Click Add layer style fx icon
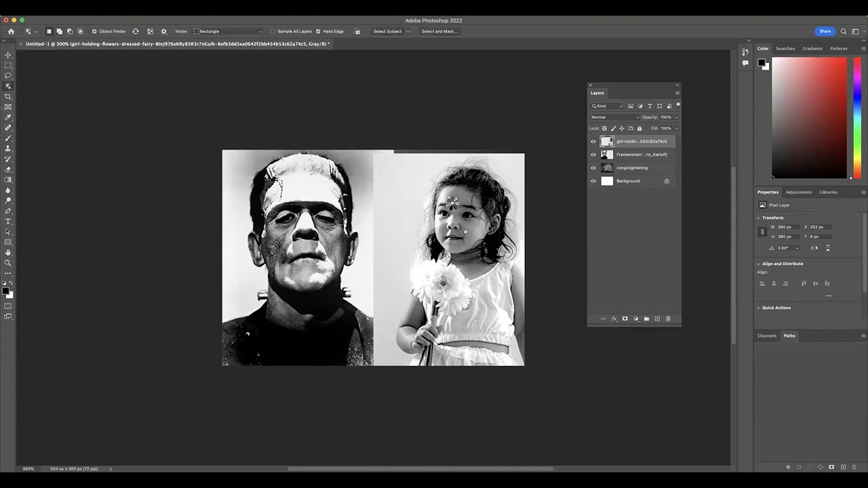The image size is (868, 488). pos(614,319)
